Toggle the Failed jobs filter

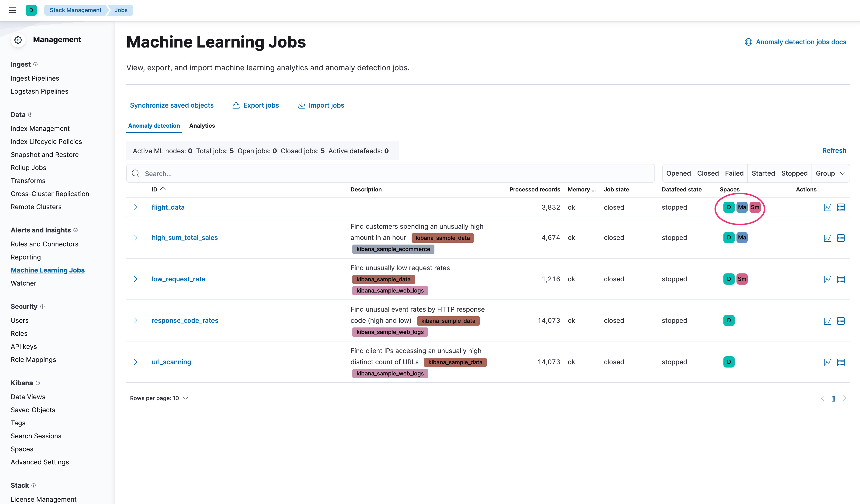click(x=734, y=173)
